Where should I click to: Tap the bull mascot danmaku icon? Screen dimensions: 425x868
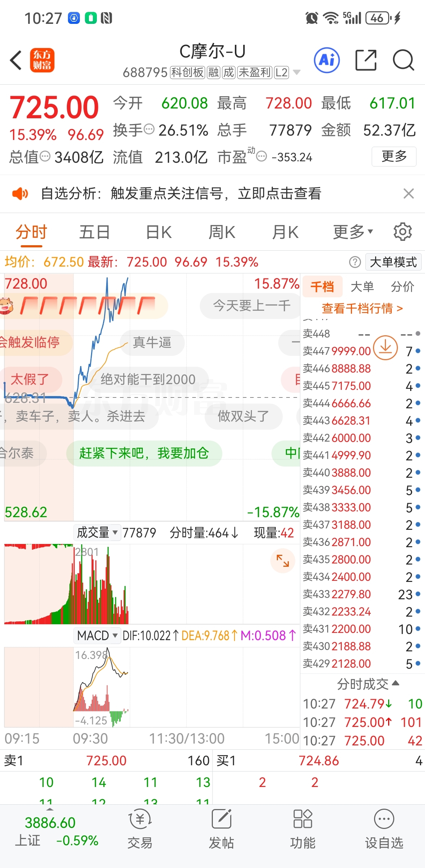click(x=6, y=306)
